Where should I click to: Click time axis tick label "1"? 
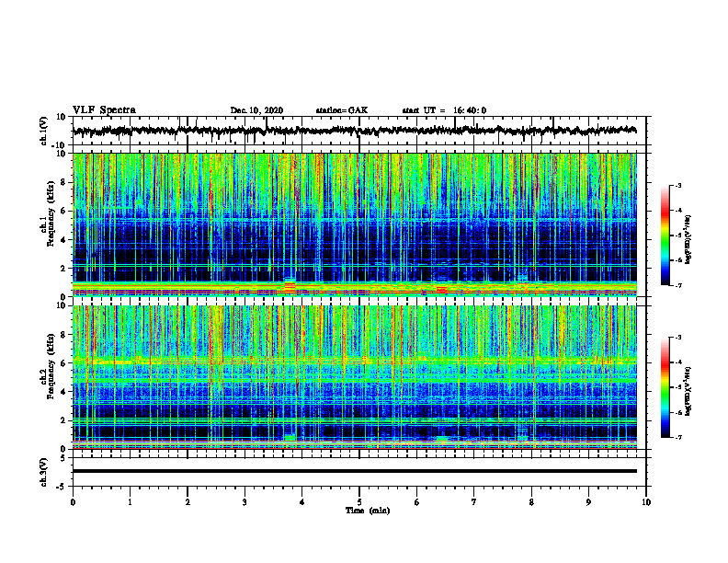131,502
